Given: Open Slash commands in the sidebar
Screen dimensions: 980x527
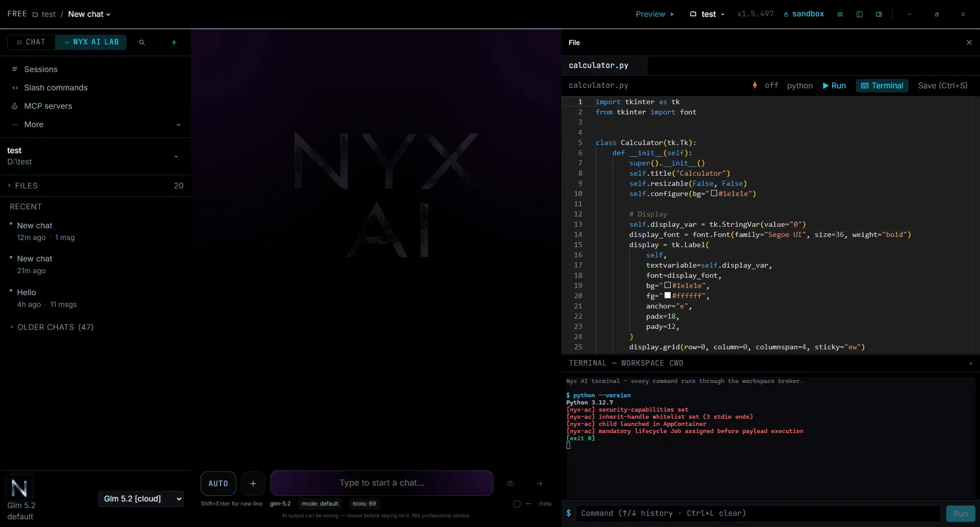Looking at the screenshot, I should tap(95, 88).
